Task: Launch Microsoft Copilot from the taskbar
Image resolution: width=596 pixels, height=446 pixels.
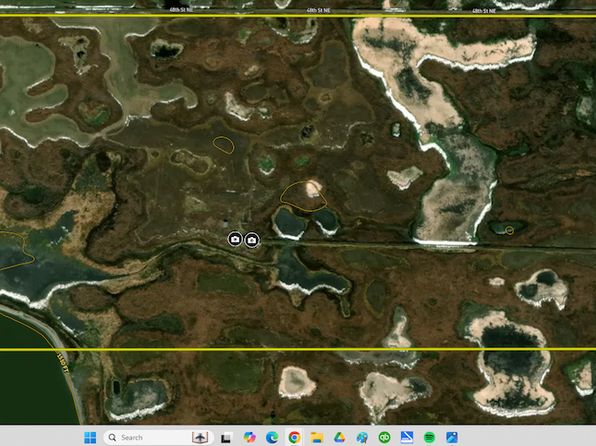Action: pyautogui.click(x=249, y=437)
